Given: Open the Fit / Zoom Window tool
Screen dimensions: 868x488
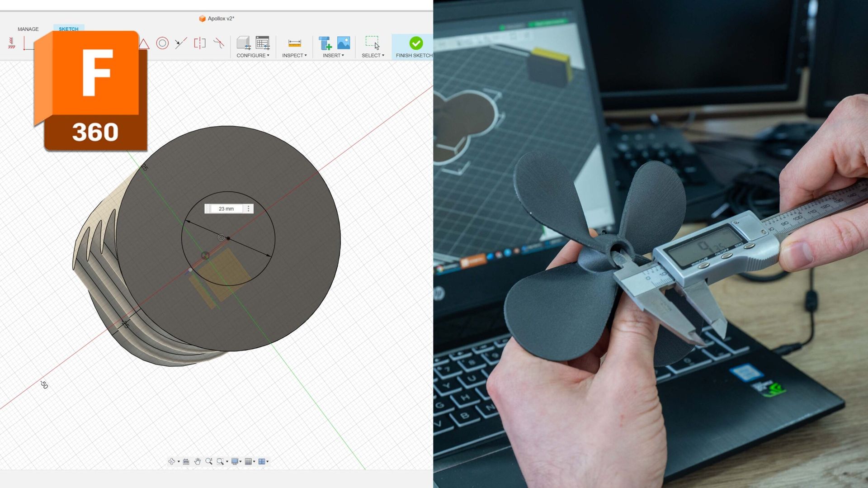Looking at the screenshot, I should pos(221,461).
